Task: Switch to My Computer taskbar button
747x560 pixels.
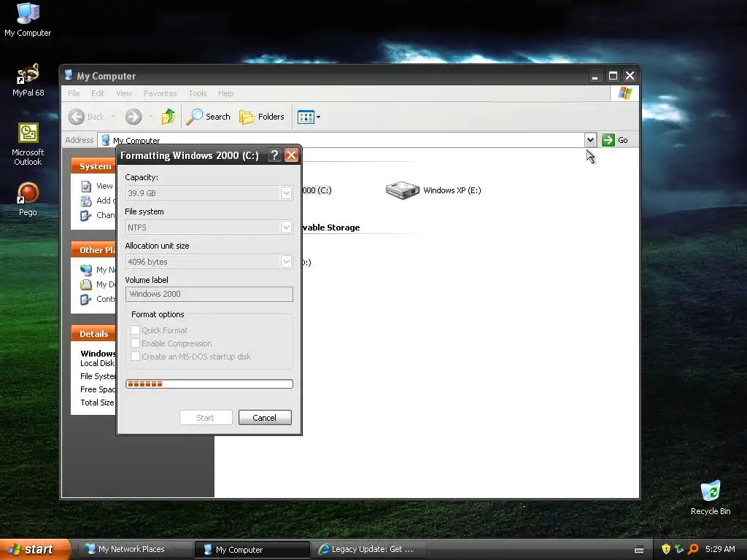Action: point(252,550)
